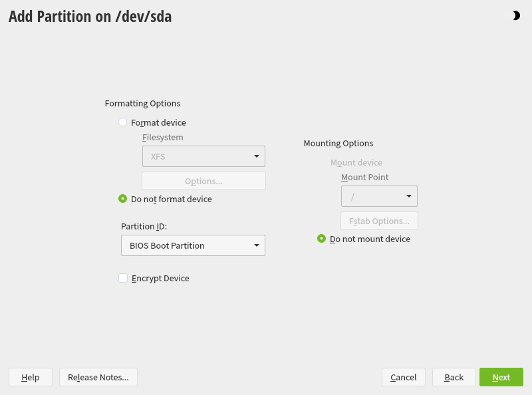This screenshot has height=395, width=532.
Task: Click the Formatting Options heading
Action: pos(142,103)
